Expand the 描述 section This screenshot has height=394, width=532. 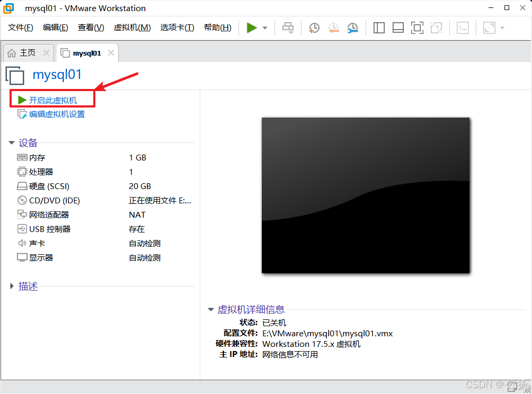click(12, 286)
